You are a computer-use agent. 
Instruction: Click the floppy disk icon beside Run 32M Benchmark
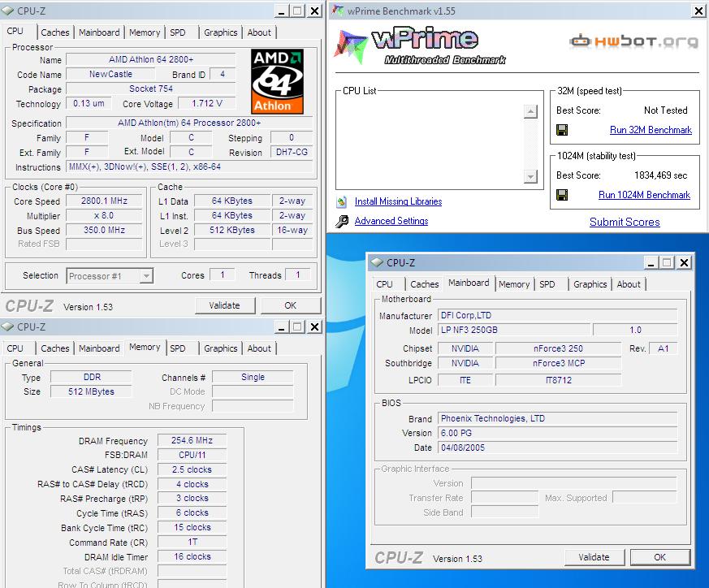[x=562, y=130]
